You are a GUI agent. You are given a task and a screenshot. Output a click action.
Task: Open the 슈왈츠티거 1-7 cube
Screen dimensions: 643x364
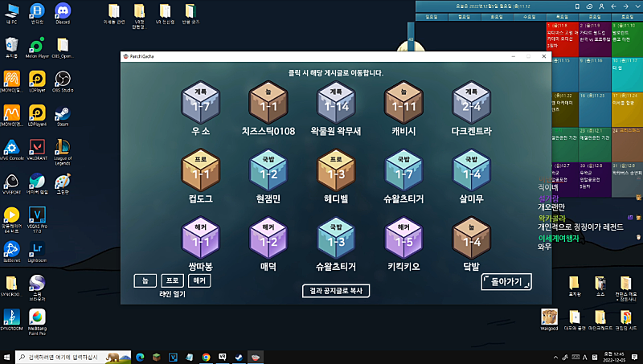tap(403, 170)
